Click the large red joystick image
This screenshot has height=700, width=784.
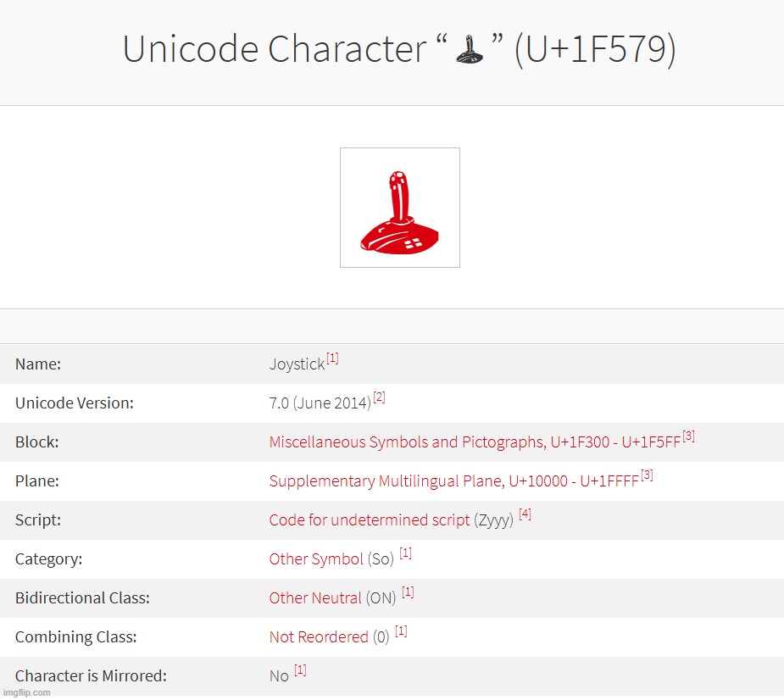399,208
